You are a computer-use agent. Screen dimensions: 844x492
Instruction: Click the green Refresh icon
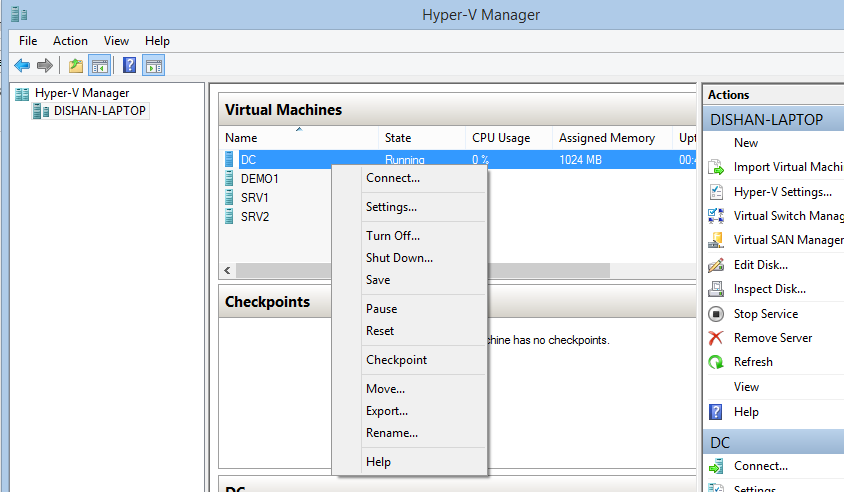tap(716, 362)
